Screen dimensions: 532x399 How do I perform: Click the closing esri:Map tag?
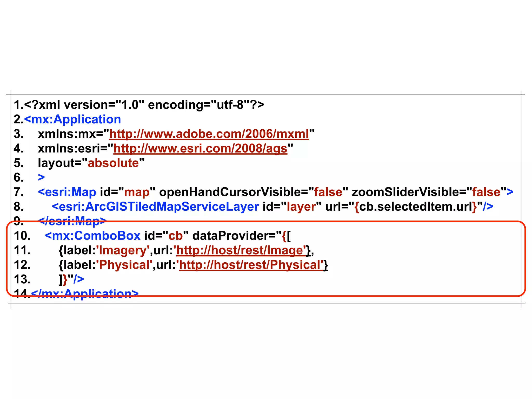pyautogui.click(x=72, y=221)
